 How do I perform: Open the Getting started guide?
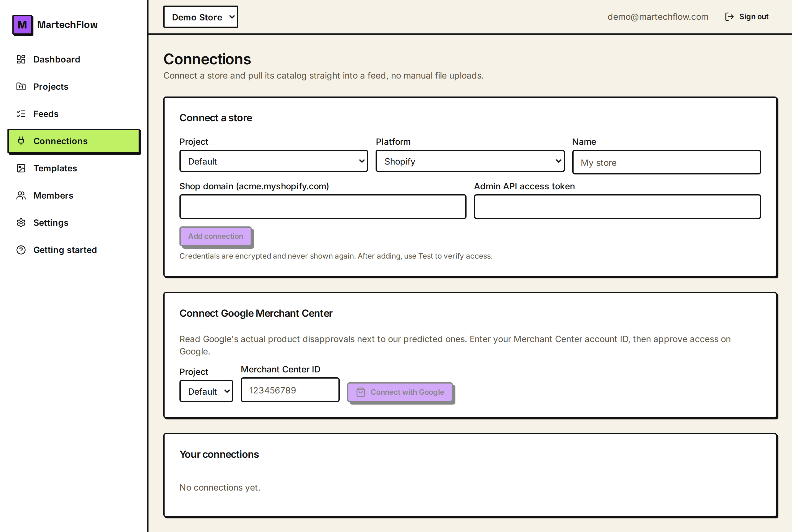point(74,250)
